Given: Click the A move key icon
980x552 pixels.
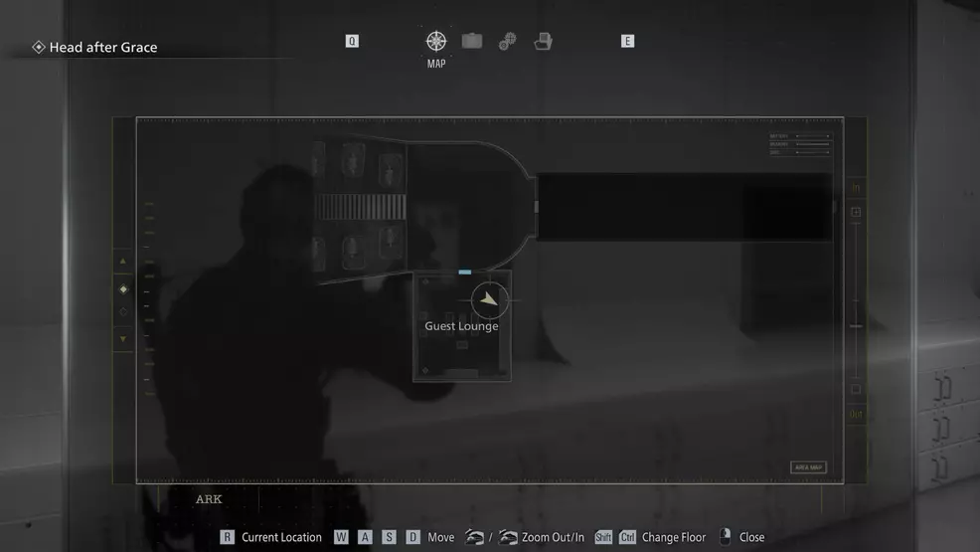Looking at the screenshot, I should [365, 537].
